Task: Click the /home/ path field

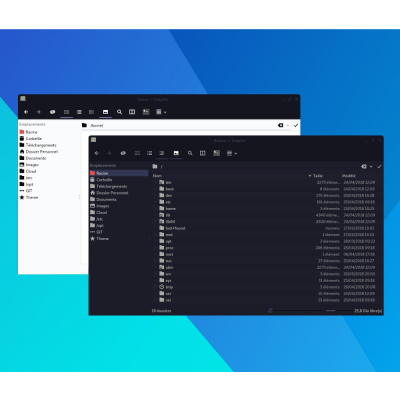Action: click(183, 125)
